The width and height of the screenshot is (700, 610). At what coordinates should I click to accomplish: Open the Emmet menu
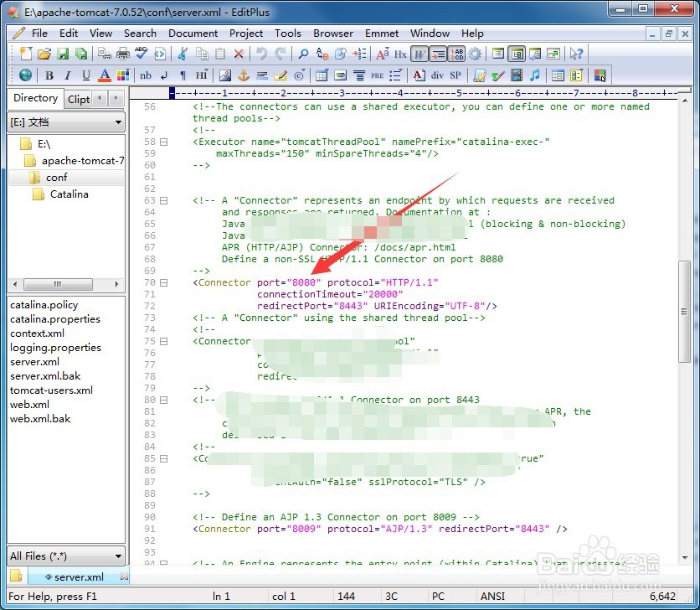coord(382,34)
